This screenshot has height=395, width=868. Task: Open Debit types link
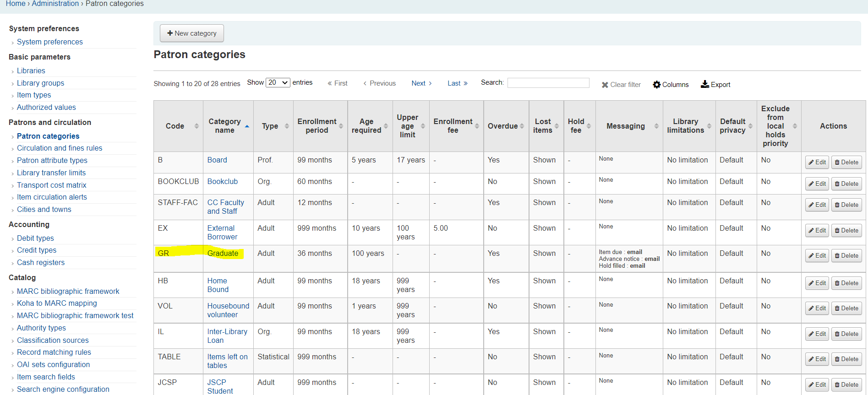tap(35, 238)
